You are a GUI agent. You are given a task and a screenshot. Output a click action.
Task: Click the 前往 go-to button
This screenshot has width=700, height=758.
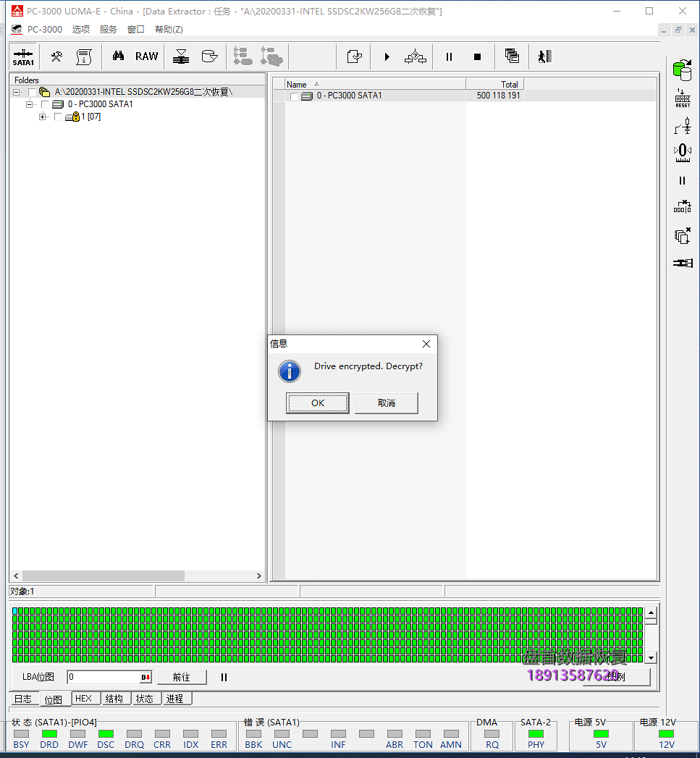point(182,677)
